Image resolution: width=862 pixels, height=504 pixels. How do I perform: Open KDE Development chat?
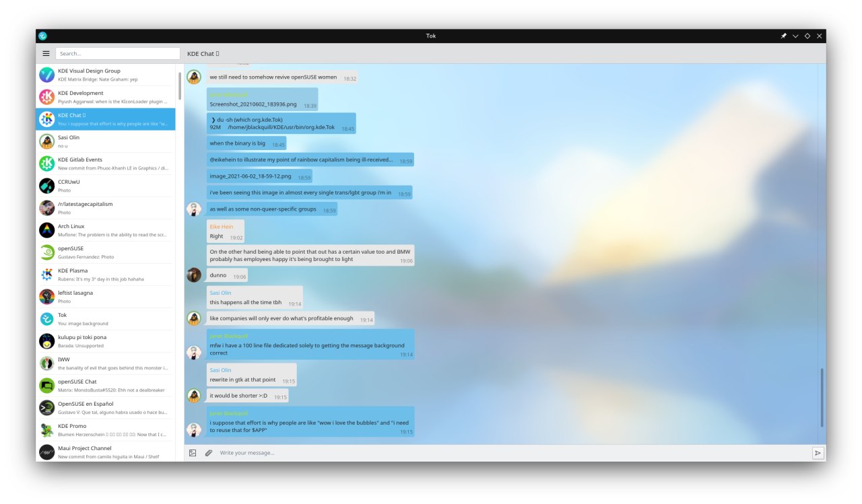point(105,97)
